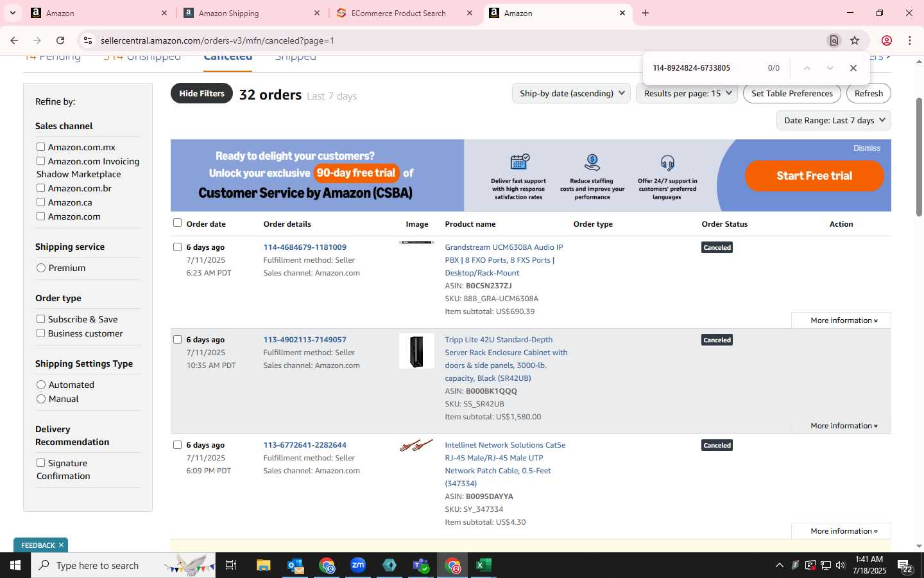Check the Amazon.com.mx sales channel
This screenshot has width=924, height=578.
40,147
